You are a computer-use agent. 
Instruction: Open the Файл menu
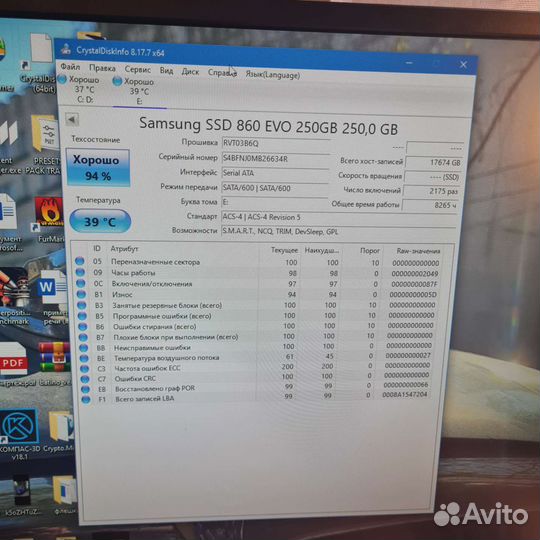click(70, 66)
